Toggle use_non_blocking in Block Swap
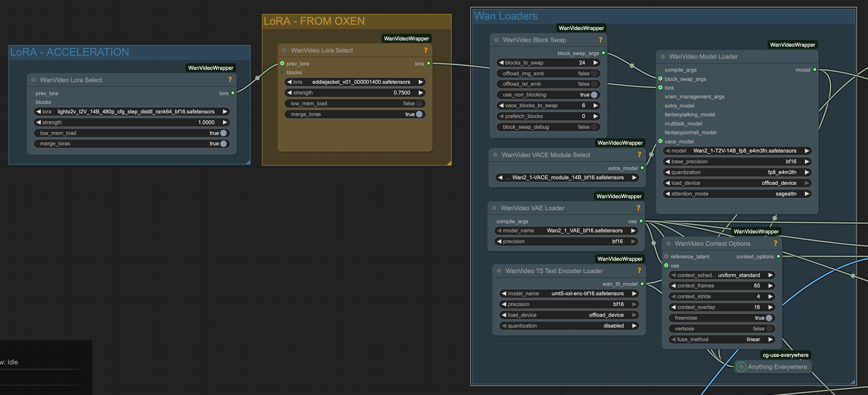868x395 pixels. pos(594,95)
